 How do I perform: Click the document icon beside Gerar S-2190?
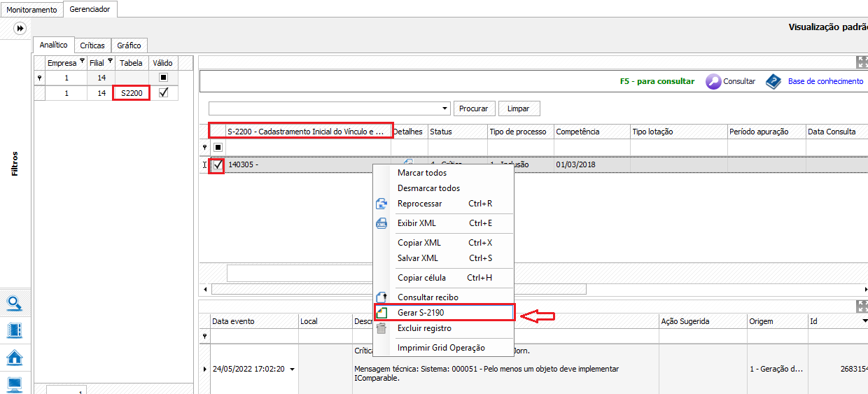tap(382, 313)
